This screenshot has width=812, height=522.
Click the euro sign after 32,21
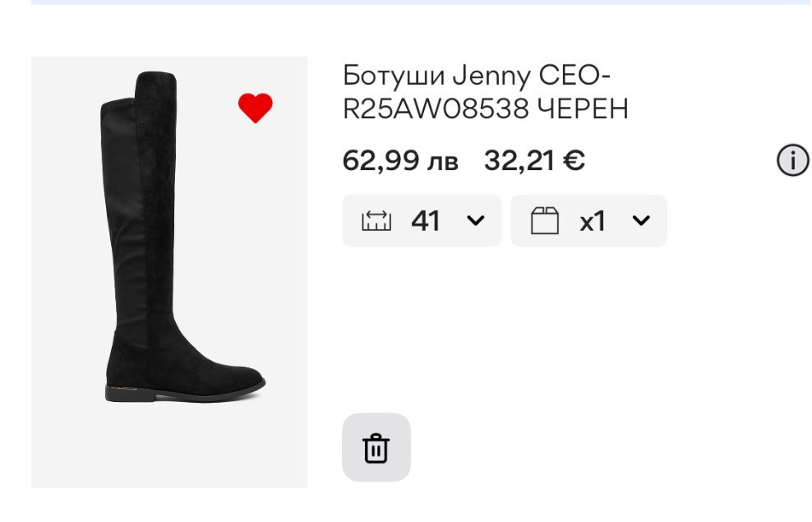(574, 161)
